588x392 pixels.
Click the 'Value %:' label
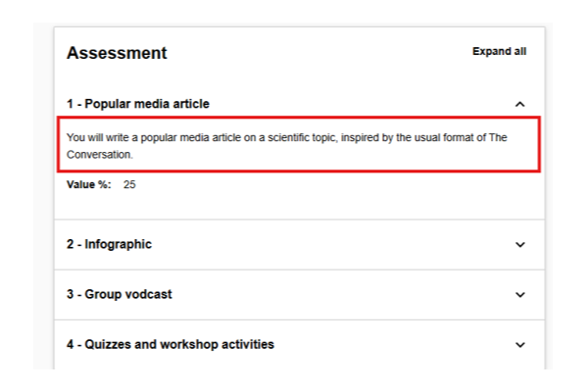(89, 184)
